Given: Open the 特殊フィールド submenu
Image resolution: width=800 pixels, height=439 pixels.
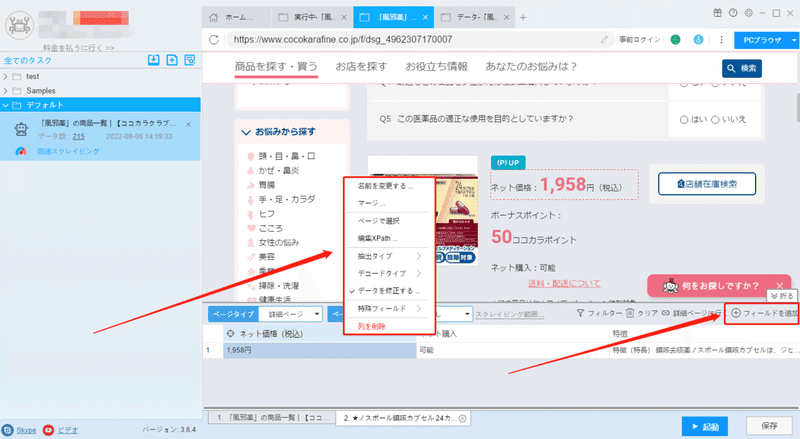Looking at the screenshot, I should tap(387, 308).
